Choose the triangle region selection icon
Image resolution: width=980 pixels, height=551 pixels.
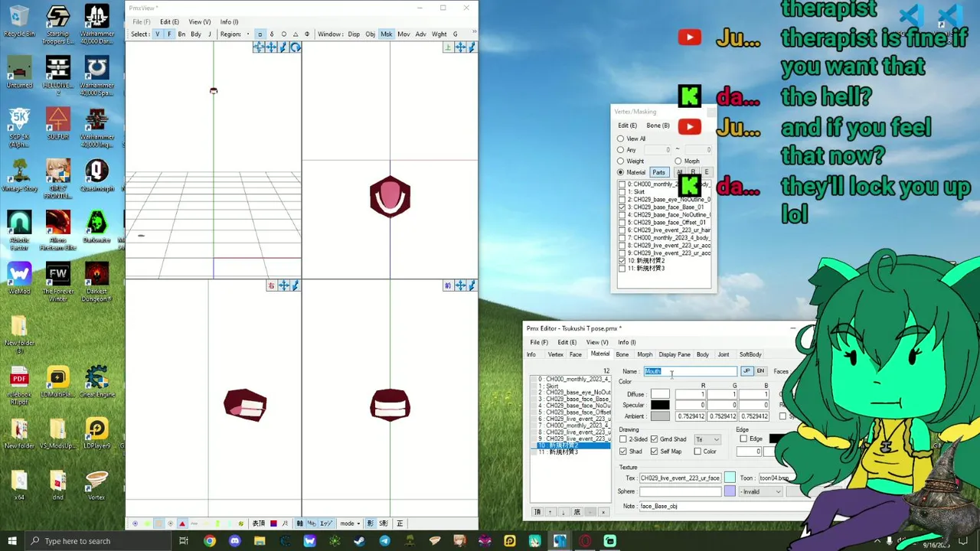[296, 34]
